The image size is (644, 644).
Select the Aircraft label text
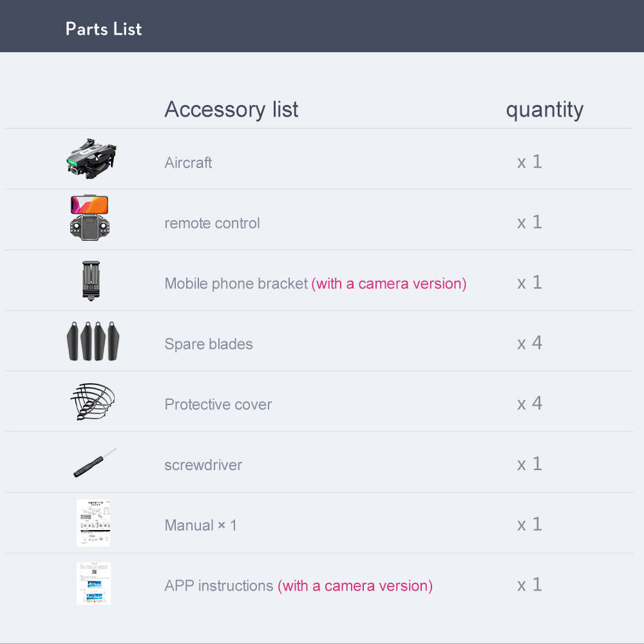188,163
